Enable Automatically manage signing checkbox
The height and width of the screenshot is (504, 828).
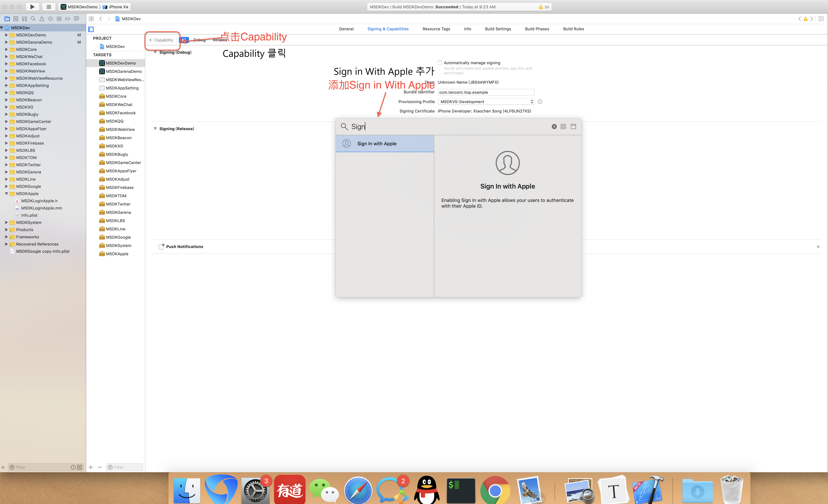440,63
